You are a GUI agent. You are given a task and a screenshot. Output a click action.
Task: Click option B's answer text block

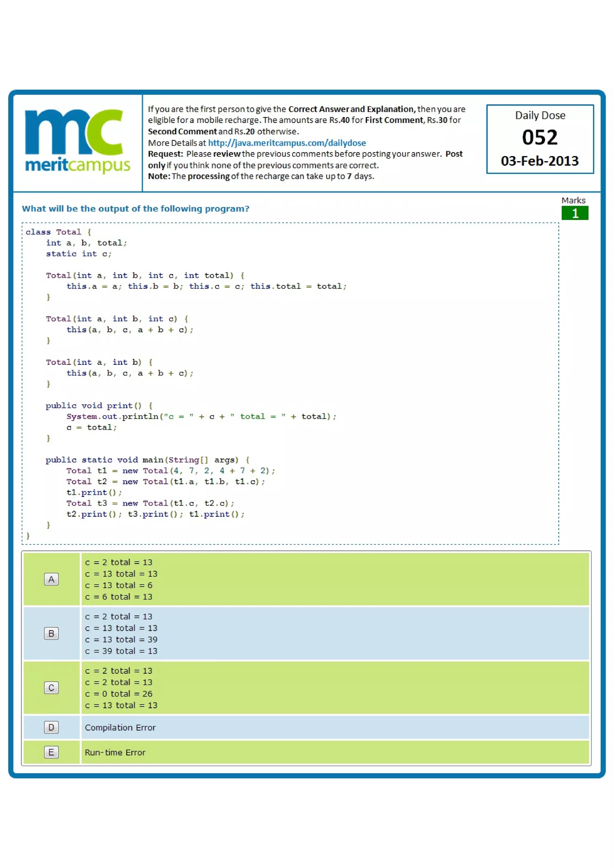coord(121,633)
